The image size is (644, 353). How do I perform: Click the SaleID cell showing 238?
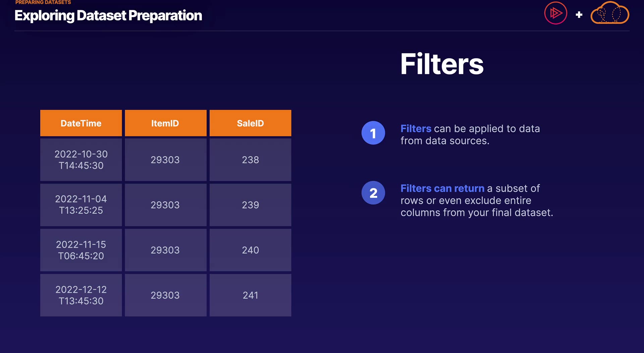click(x=250, y=160)
